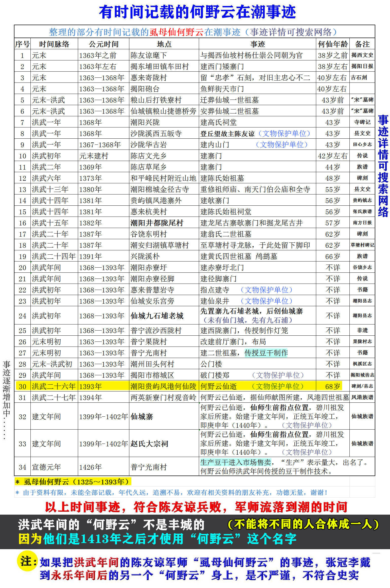Image resolution: width=390 pixels, height=588 pixels.
Task: Select cell 惠来寄陇村
Action: click(164, 77)
